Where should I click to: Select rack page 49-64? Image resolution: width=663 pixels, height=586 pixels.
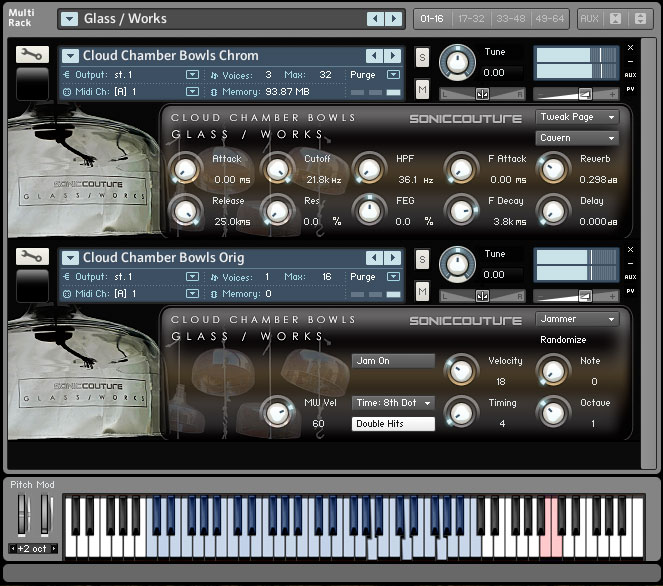549,19
